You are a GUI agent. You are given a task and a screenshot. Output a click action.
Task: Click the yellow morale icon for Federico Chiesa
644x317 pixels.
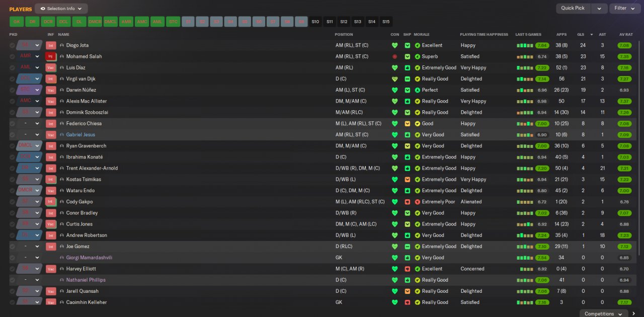[x=417, y=123]
